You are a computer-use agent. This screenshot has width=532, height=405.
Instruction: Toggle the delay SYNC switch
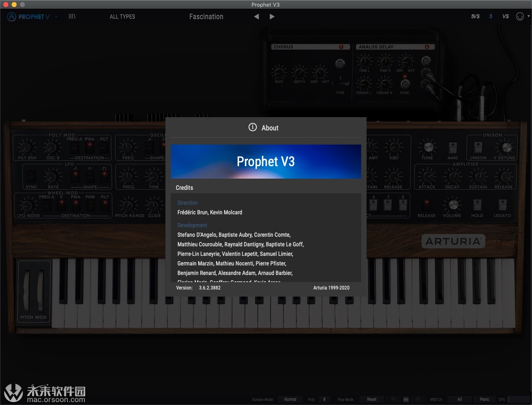pos(405,84)
